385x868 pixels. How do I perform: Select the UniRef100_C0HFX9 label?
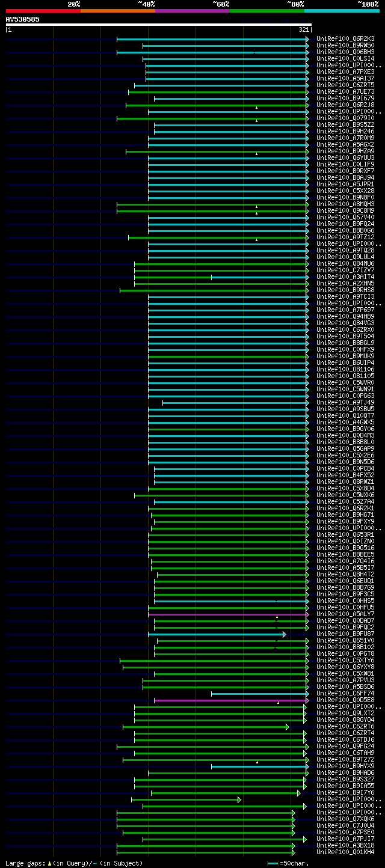(345, 350)
